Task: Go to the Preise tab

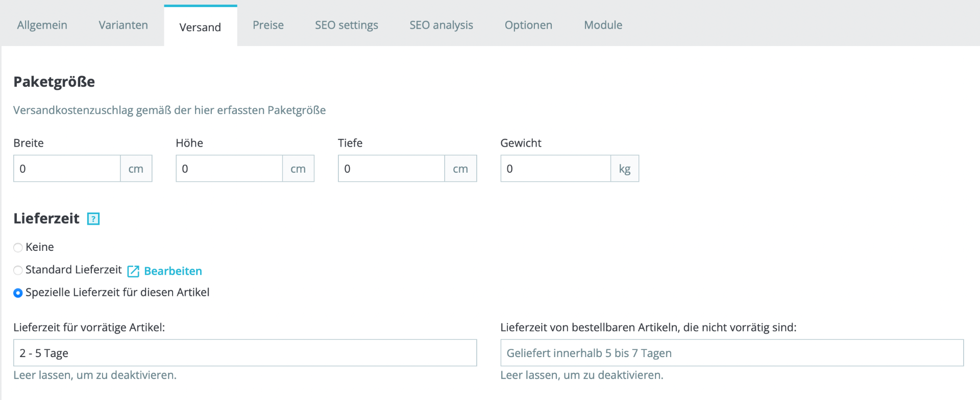Action: tap(268, 25)
